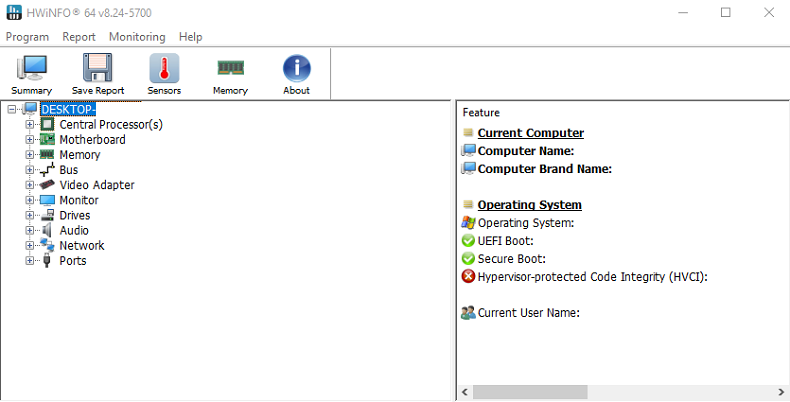This screenshot has width=790, height=402.
Task: Collapse the DESKTOP root node
Action: coord(11,109)
